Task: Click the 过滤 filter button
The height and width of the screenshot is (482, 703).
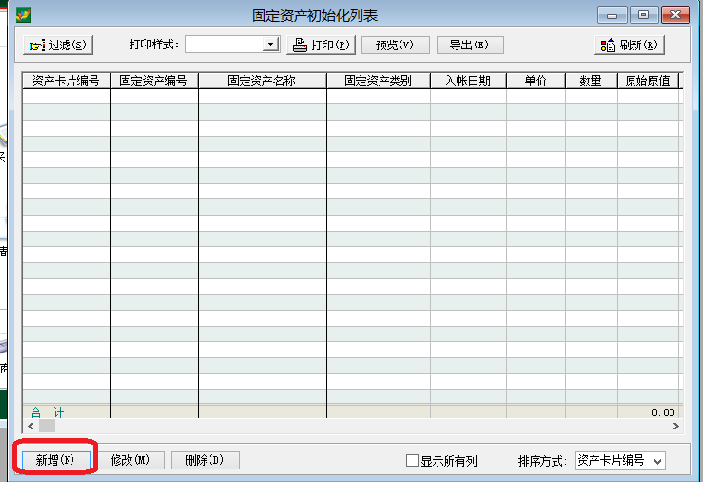Action: tap(59, 45)
